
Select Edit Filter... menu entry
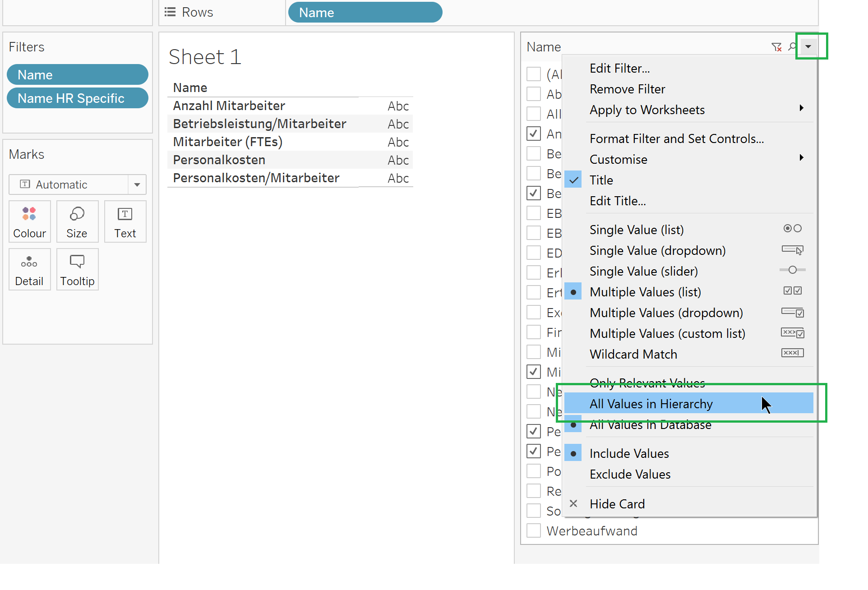point(619,69)
